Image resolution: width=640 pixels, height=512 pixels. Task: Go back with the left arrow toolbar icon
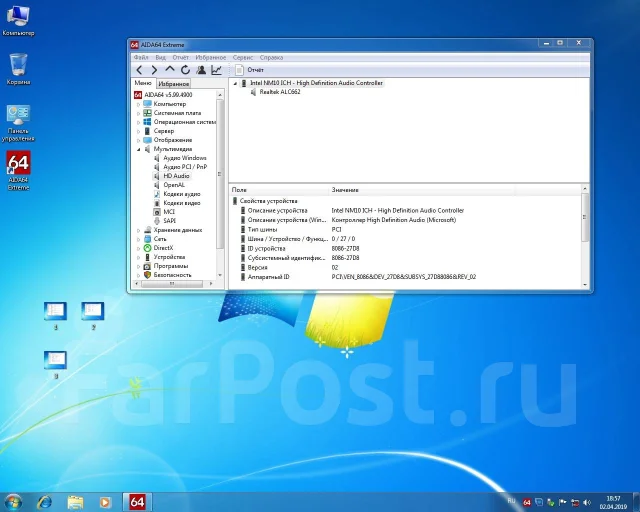tap(139, 70)
